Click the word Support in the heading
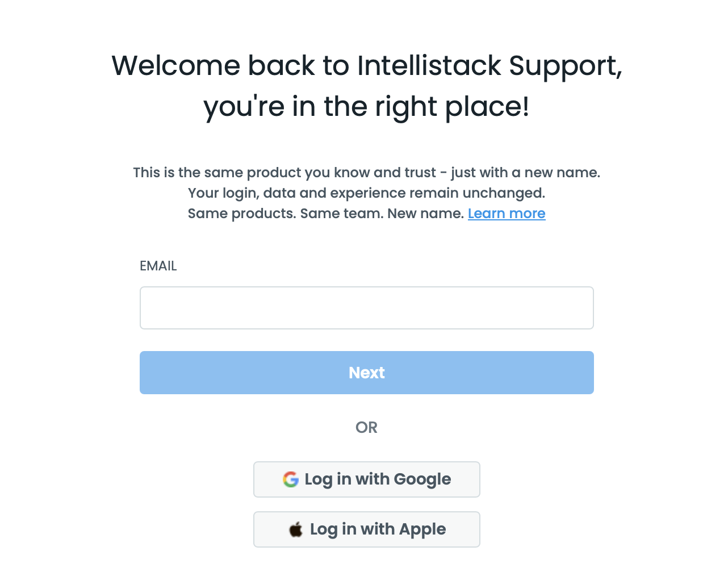Screen dimensions: 728x576 pos(564,66)
